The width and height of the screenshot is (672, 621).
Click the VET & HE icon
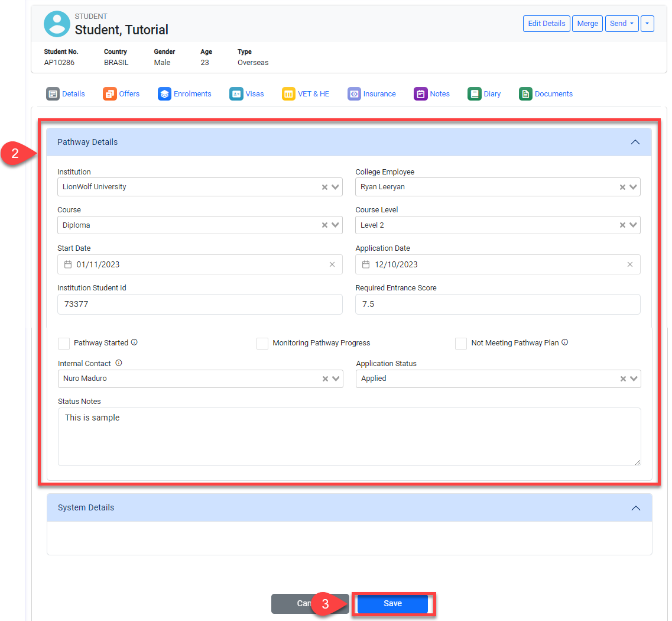pos(288,94)
